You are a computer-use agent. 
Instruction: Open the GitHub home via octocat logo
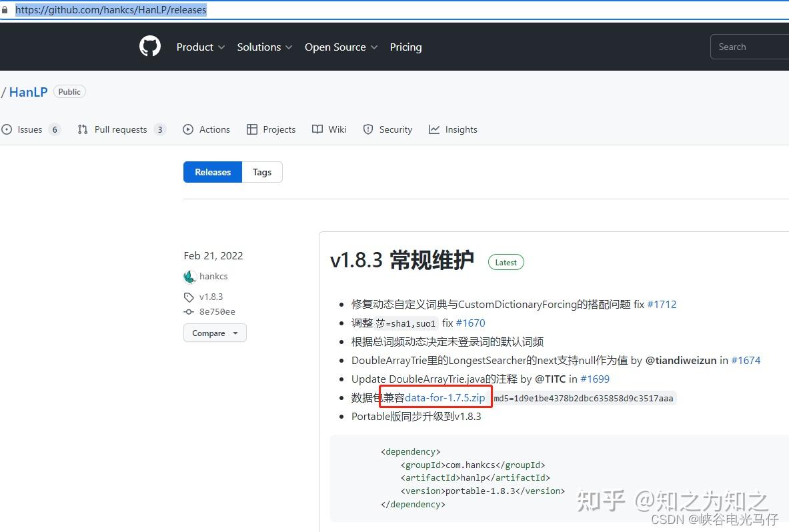coord(149,46)
